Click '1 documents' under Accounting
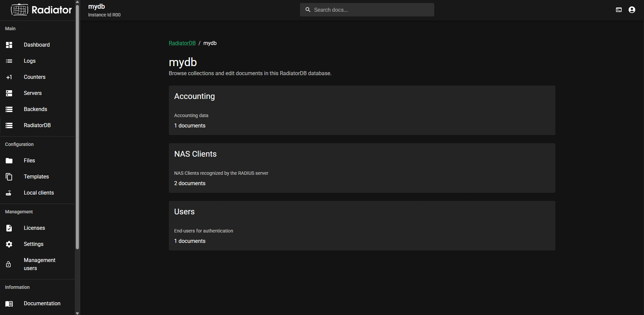This screenshot has width=644, height=315. [x=190, y=126]
